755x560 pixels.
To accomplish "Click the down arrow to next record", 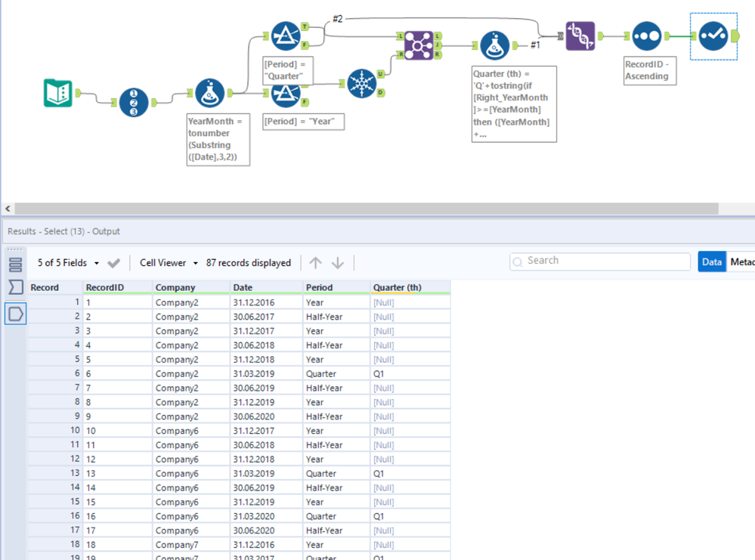I will (x=338, y=263).
